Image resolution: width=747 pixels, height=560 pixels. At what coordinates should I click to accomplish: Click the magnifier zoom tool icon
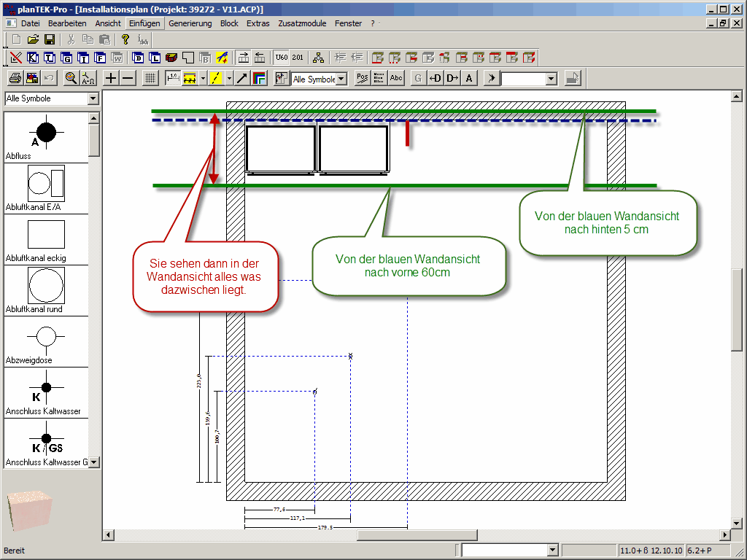pyautogui.click(x=71, y=78)
